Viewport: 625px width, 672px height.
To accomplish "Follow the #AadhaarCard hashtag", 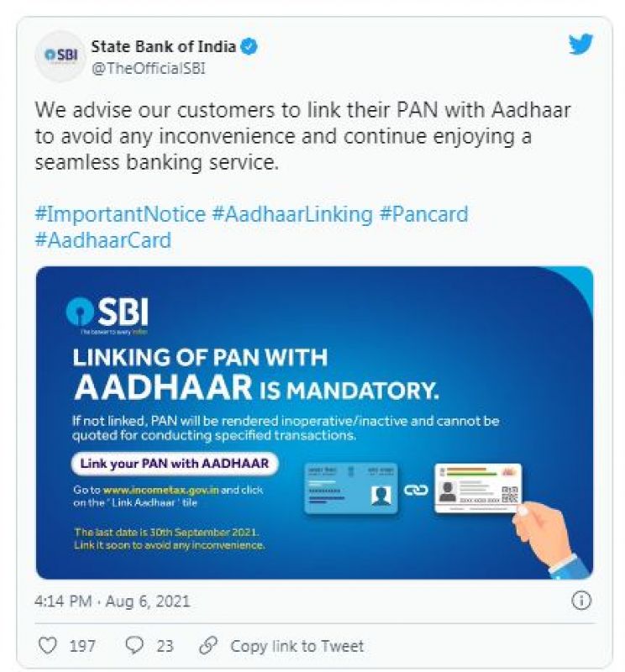I will tap(102, 240).
